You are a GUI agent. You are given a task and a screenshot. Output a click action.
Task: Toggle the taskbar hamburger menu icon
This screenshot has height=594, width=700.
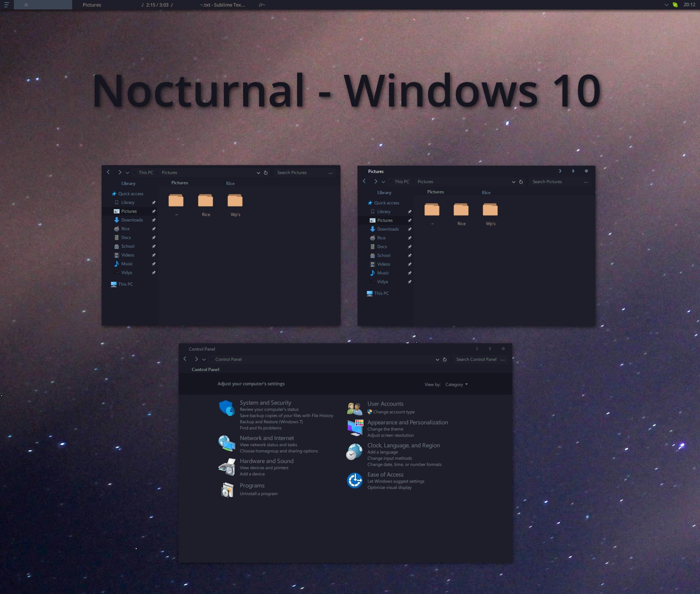pos(7,4)
